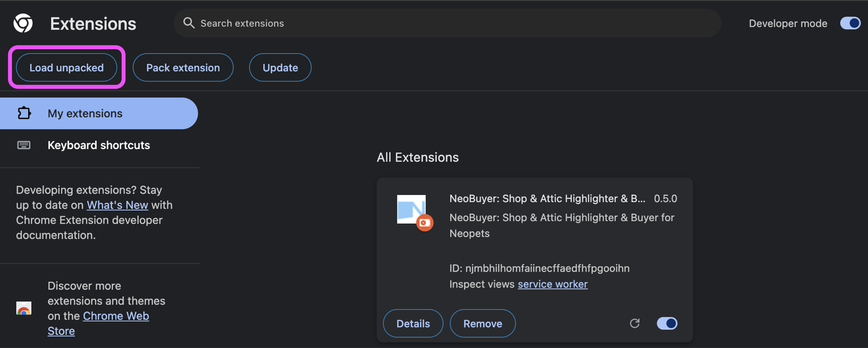The height and width of the screenshot is (348, 868).
Task: Click the Update button
Action: pos(280,67)
